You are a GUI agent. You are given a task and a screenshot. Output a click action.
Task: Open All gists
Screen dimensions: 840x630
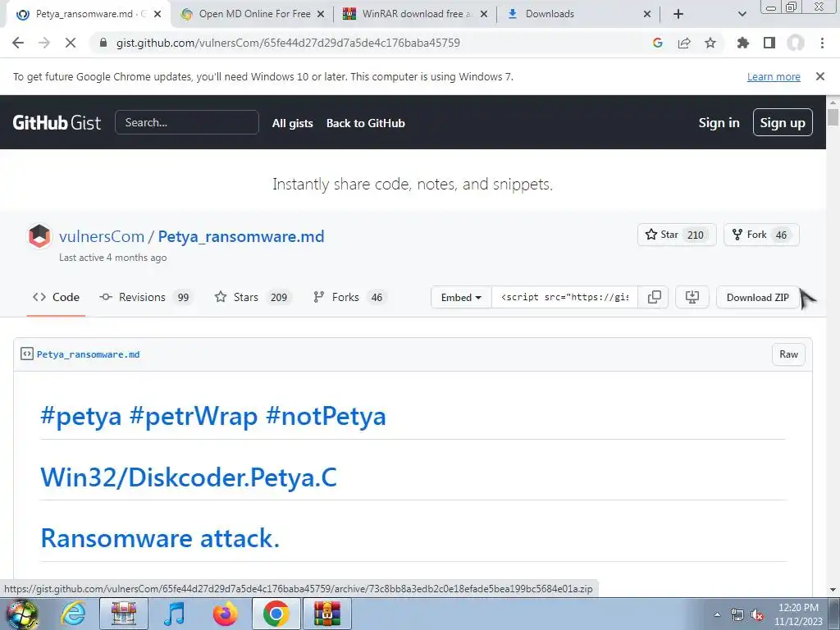pyautogui.click(x=293, y=123)
